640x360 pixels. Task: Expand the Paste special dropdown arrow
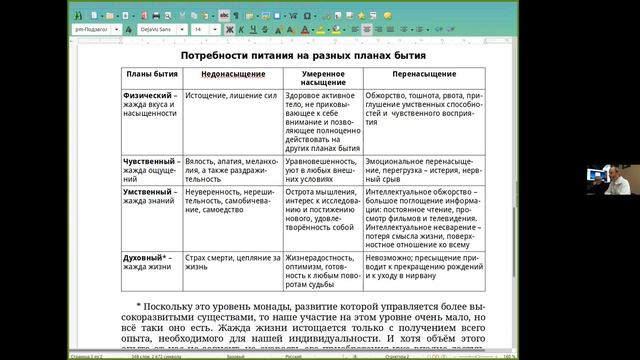click(x=213, y=16)
